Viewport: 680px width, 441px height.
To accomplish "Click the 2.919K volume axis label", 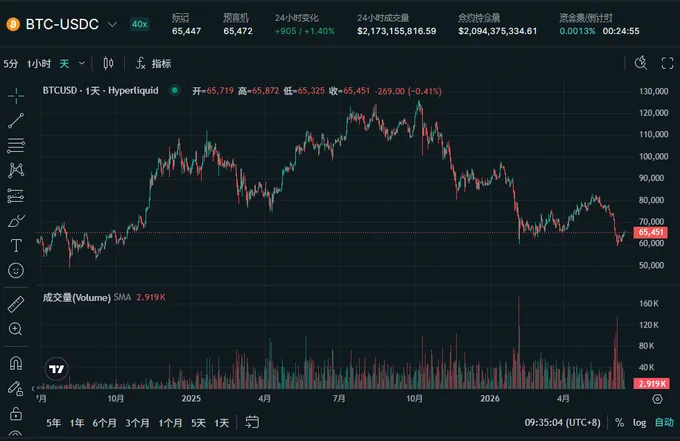I will [x=651, y=384].
